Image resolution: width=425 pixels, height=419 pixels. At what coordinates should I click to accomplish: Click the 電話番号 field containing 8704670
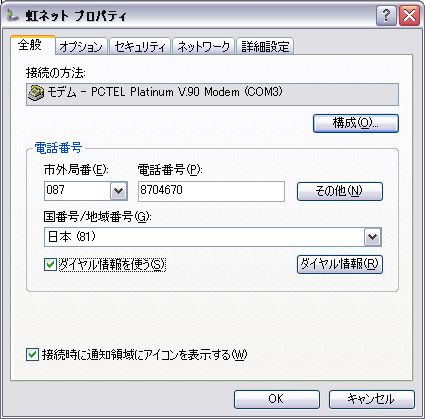tap(211, 191)
